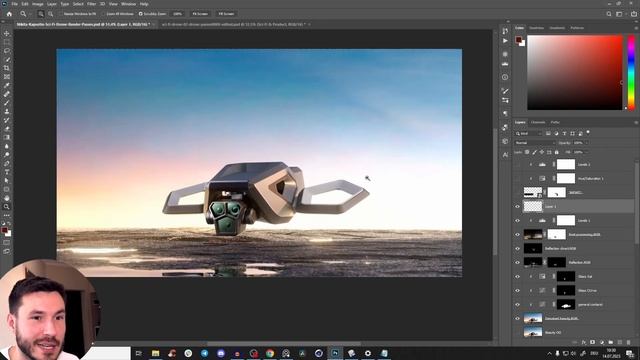640x360 pixels.
Task: Create new group folder icon
Action: tap(611, 342)
